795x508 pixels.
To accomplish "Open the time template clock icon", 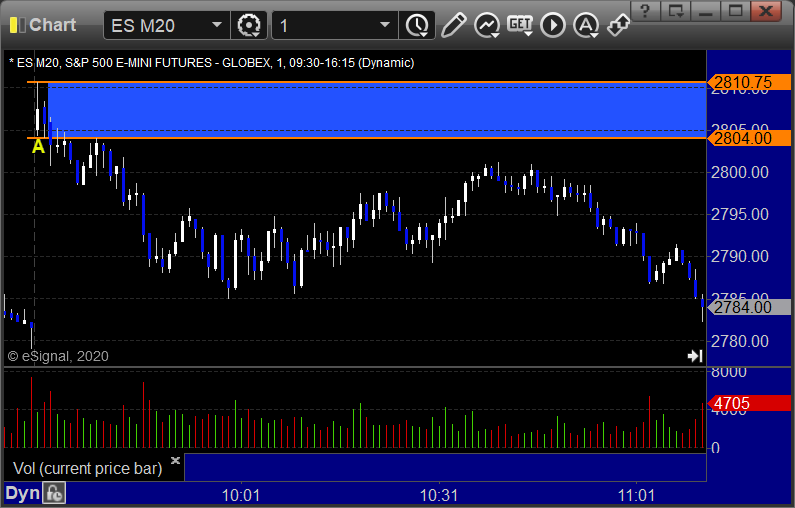I will [417, 25].
